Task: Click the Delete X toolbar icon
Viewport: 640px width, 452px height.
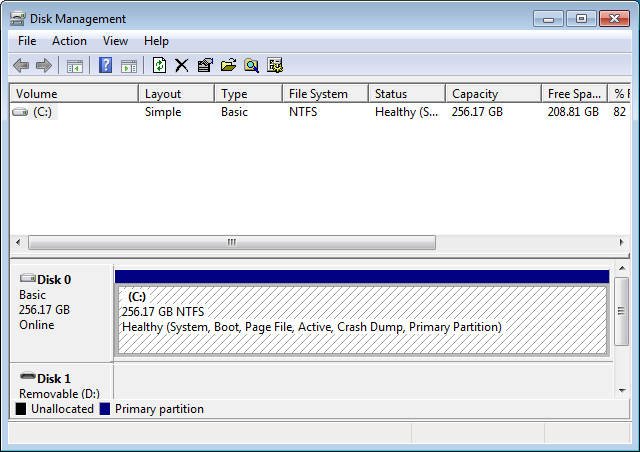Action: [x=182, y=65]
